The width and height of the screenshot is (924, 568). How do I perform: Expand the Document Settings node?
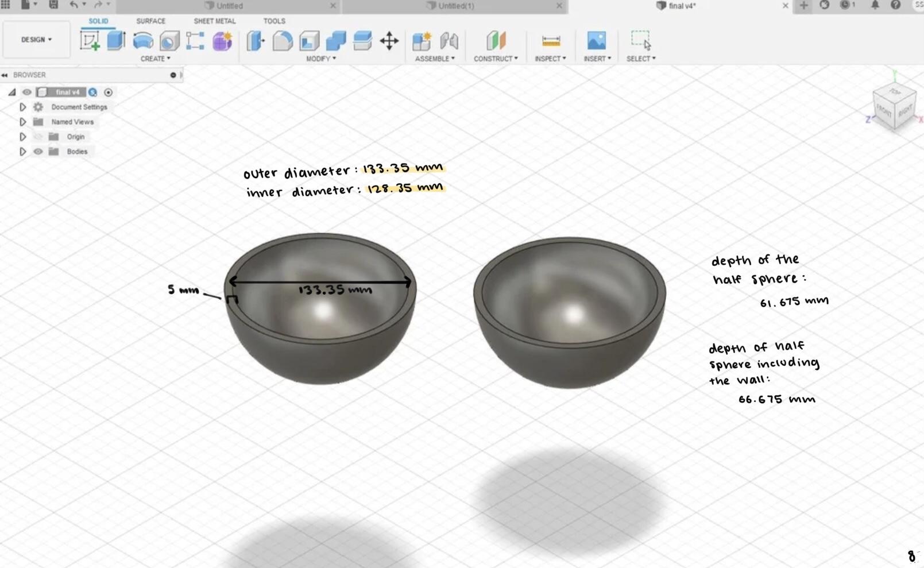point(22,107)
